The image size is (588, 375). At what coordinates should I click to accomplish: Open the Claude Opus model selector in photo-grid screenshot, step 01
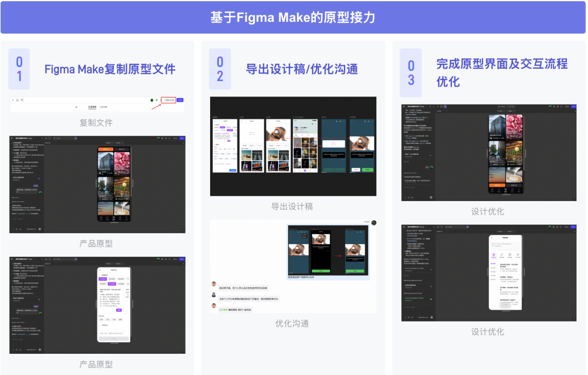(32, 229)
